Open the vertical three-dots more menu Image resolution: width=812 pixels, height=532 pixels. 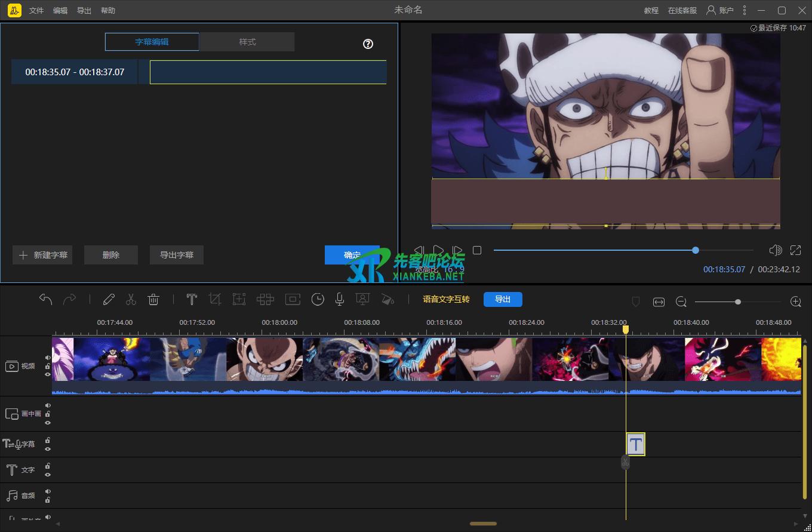[744, 10]
